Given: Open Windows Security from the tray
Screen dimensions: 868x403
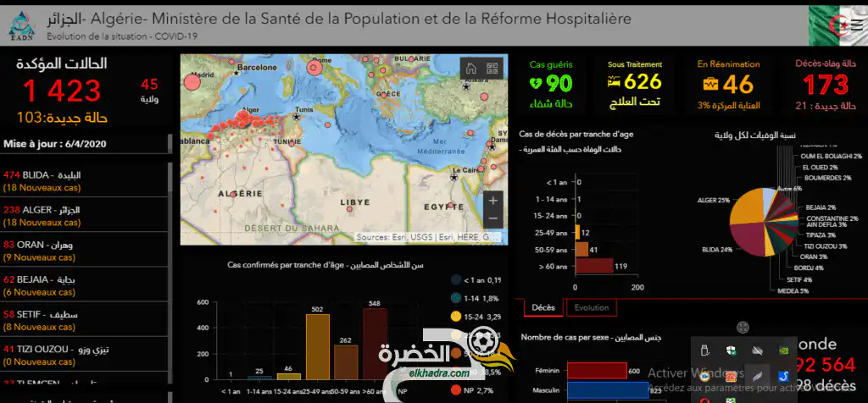Looking at the screenshot, I should tap(732, 351).
